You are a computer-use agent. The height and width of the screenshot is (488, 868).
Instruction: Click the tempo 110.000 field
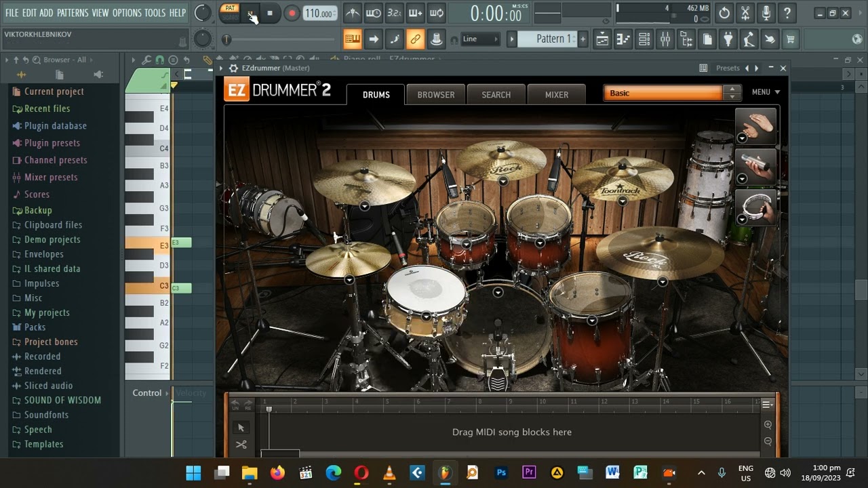[x=319, y=14]
